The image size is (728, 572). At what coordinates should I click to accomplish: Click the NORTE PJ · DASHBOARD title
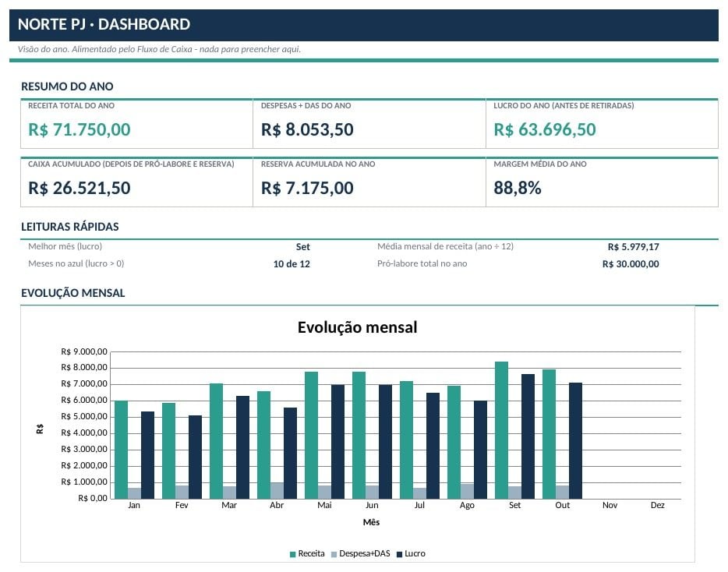(x=104, y=24)
